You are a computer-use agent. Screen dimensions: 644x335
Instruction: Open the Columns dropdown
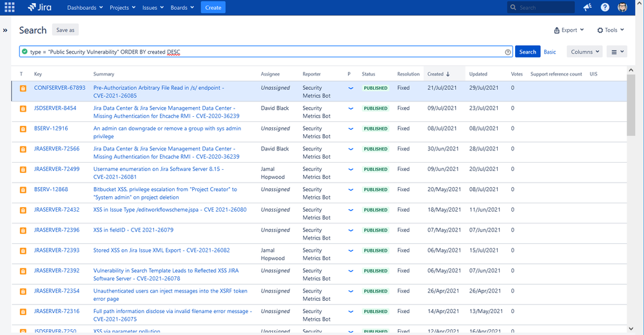[585, 52]
